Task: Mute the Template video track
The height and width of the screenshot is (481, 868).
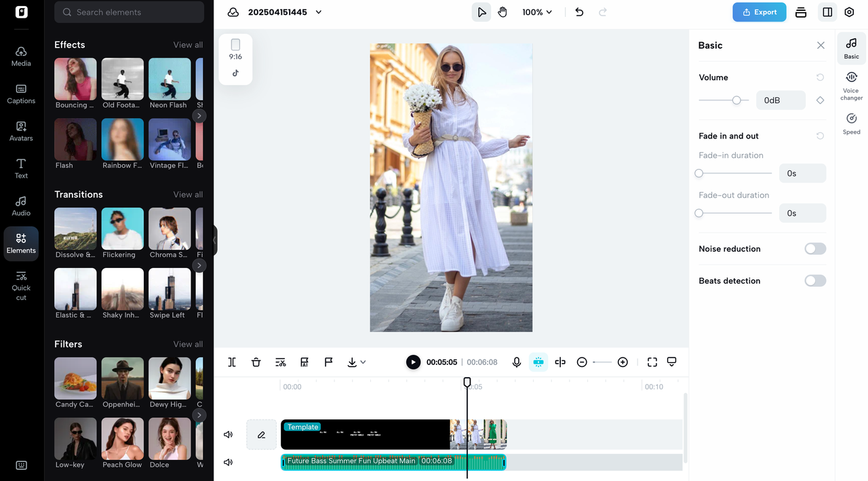Action: pyautogui.click(x=229, y=434)
